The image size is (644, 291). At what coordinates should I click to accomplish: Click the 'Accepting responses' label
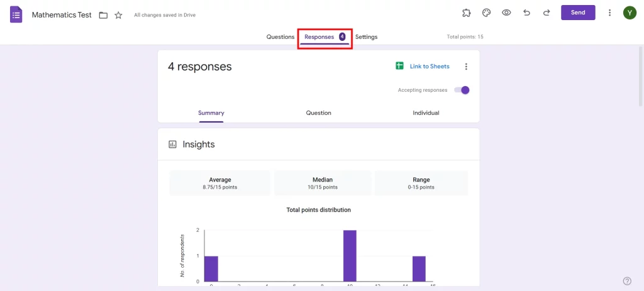point(423,91)
